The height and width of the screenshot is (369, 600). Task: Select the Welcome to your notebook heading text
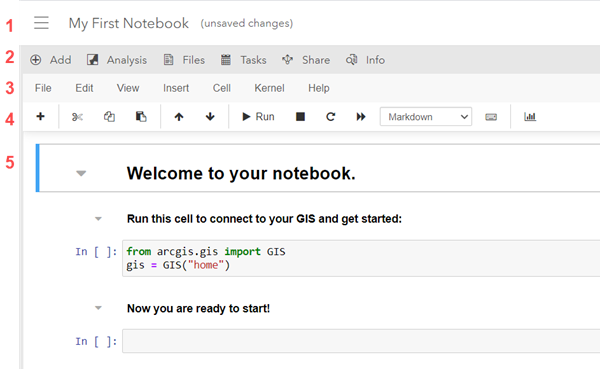tap(241, 173)
